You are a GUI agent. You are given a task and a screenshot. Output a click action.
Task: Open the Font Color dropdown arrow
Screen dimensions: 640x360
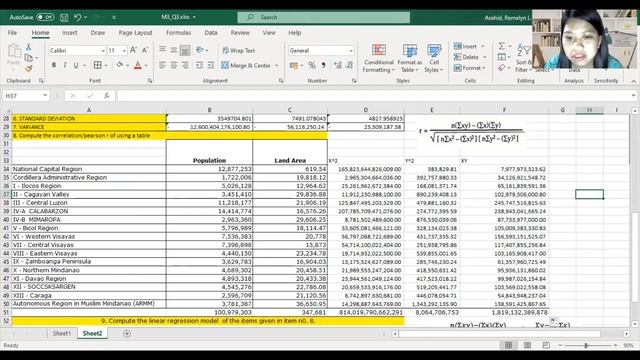point(146,65)
